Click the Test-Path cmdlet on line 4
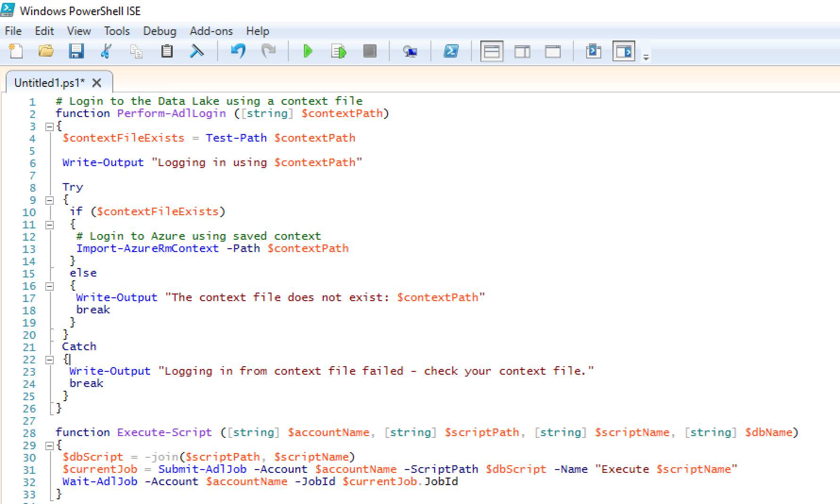 (236, 138)
